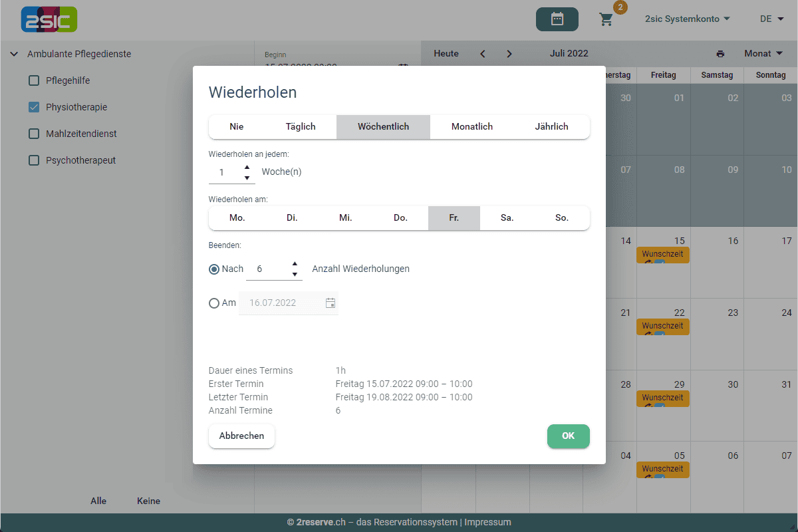Open the calendar view button in header
The width and height of the screenshot is (798, 532).
(557, 19)
